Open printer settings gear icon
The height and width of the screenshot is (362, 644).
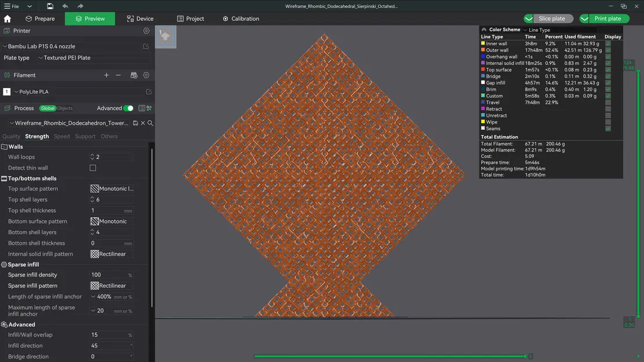(x=146, y=31)
